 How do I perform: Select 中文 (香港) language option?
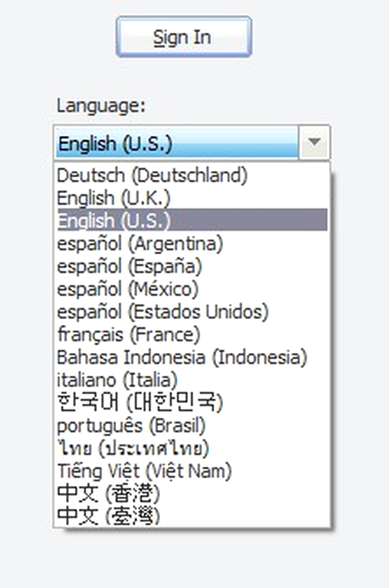(x=192, y=494)
